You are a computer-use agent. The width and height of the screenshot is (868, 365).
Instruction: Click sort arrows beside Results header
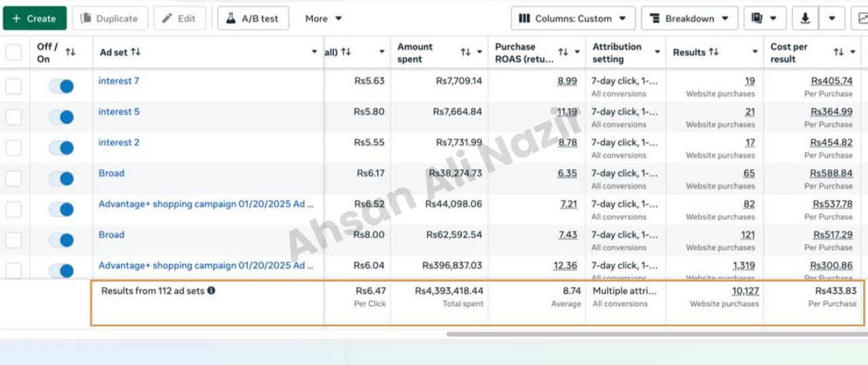[713, 52]
